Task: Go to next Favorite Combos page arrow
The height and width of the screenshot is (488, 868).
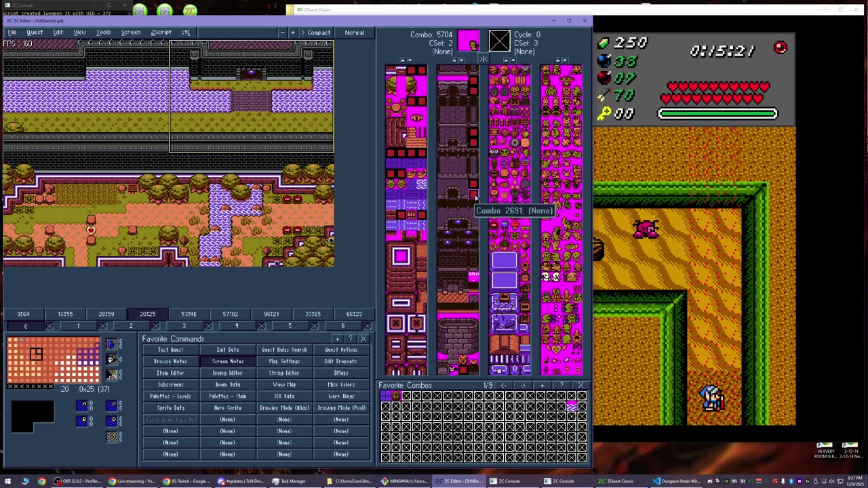Action: [x=523, y=386]
